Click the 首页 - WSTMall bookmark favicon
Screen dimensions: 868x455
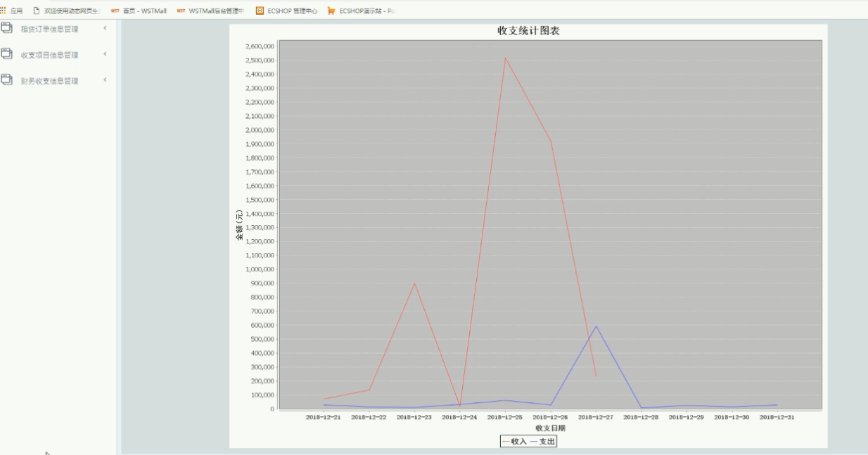(115, 11)
